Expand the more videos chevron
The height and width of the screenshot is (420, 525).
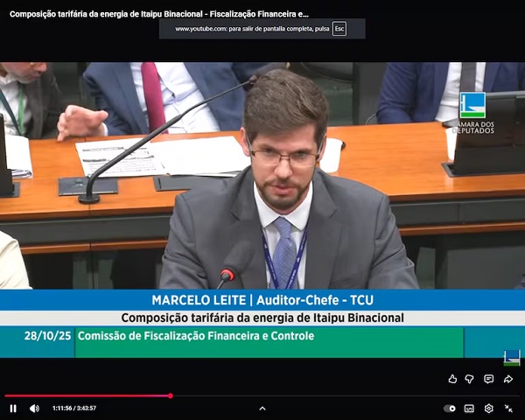coord(262,408)
